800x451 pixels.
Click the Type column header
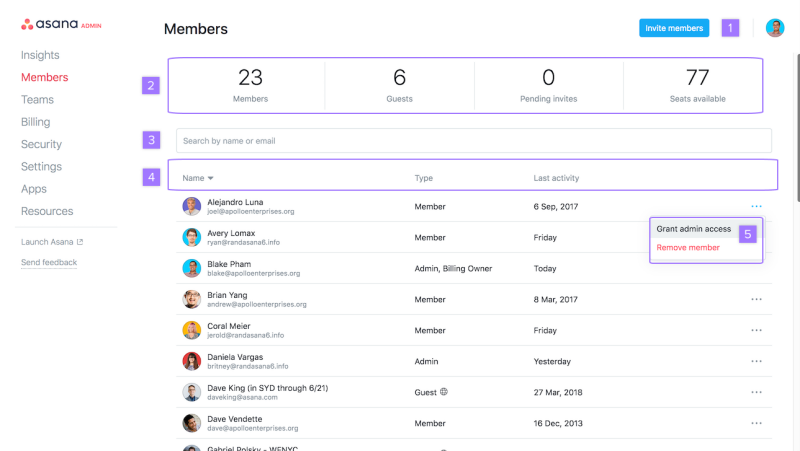423,178
